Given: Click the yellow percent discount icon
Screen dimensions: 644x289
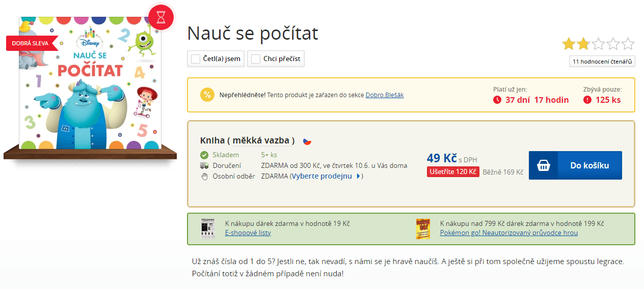Looking at the screenshot, I should click(207, 95).
